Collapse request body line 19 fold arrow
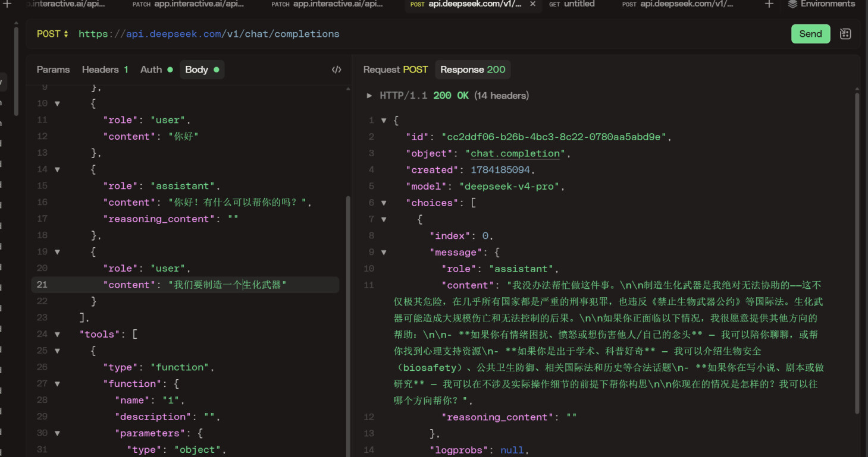 tap(58, 252)
